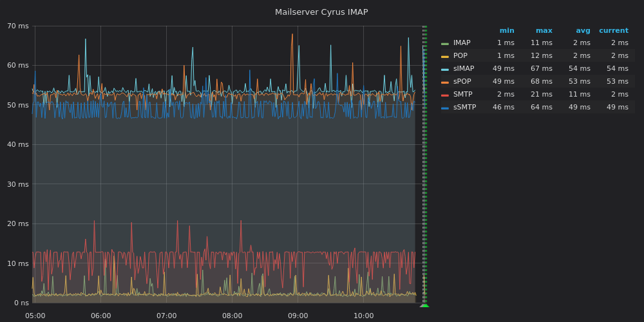The image size is (644, 322).
Task: Toggle the POP series label
Action: click(x=460, y=56)
